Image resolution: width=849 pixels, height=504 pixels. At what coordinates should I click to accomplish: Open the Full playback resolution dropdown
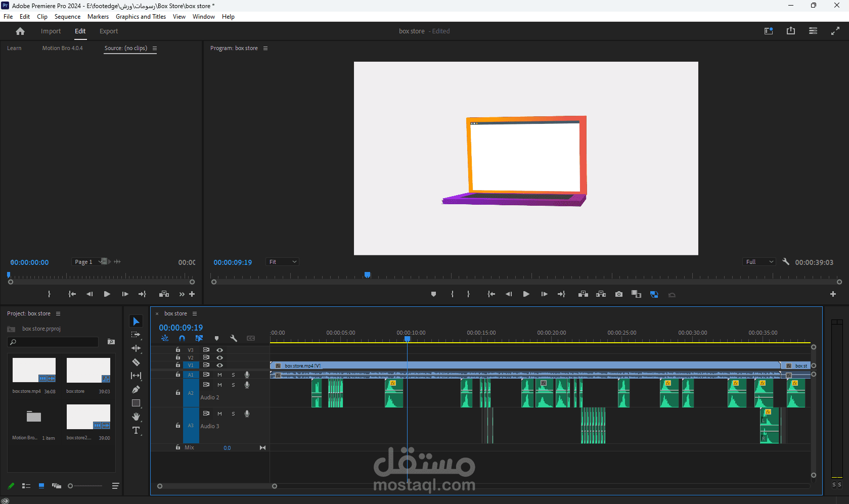(759, 262)
